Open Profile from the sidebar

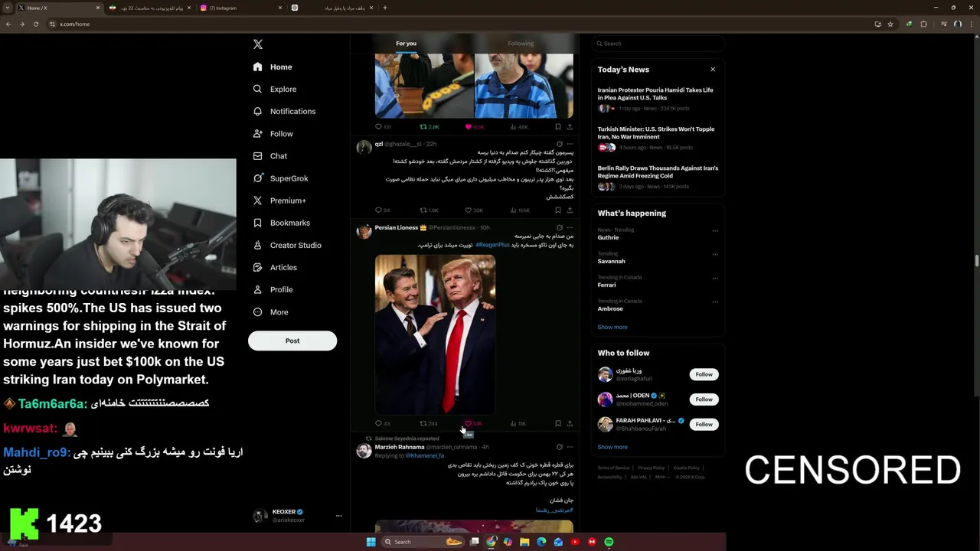[x=273, y=289]
